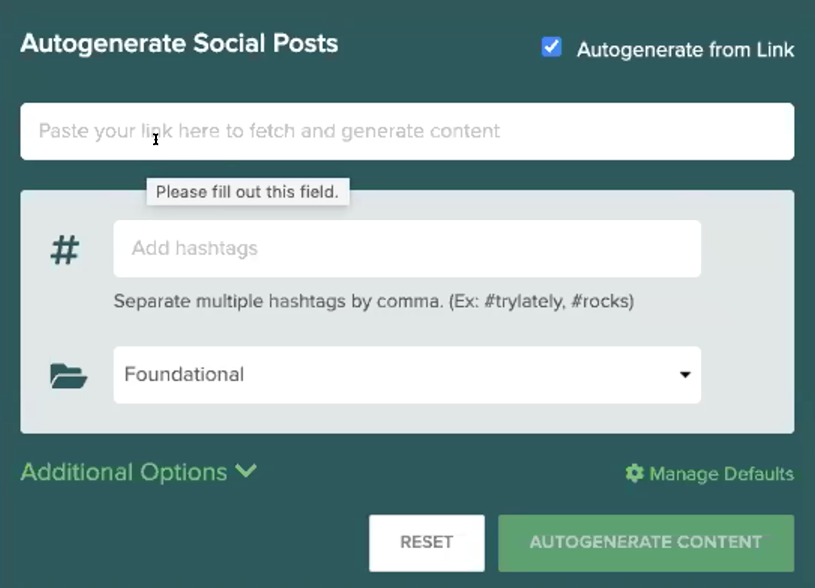The height and width of the screenshot is (588, 815).
Task: Uncheck the Autogenerate from Link checkbox
Action: [x=551, y=47]
